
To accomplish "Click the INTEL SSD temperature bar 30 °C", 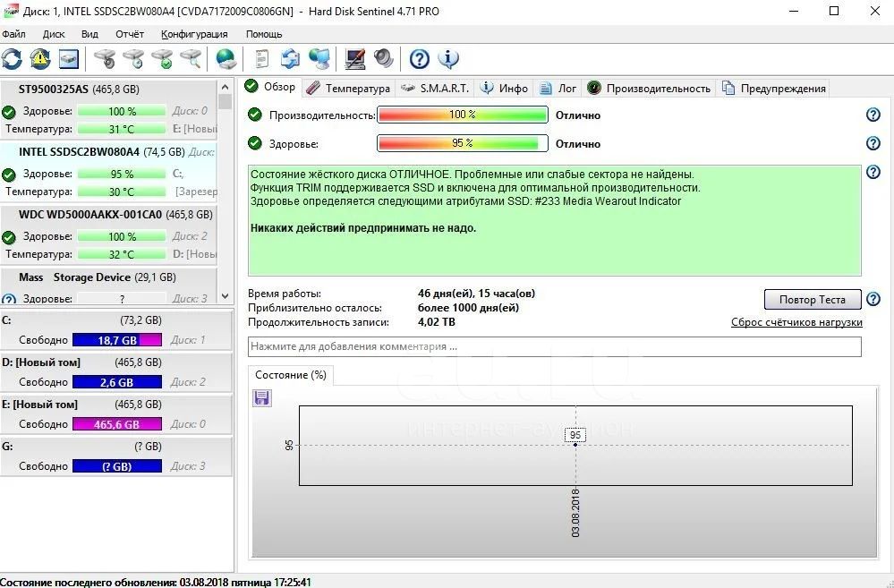I will pos(122,192).
